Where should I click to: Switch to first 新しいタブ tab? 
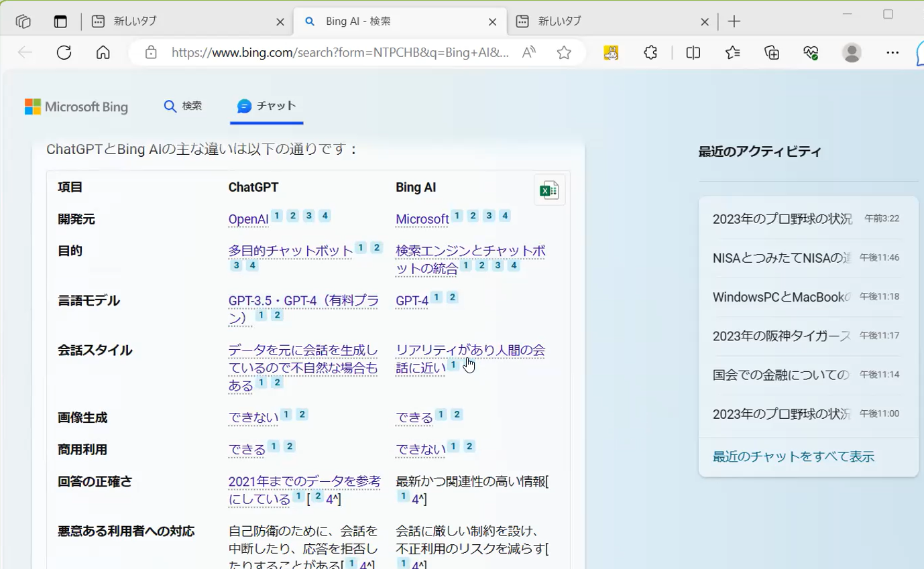[x=187, y=21]
